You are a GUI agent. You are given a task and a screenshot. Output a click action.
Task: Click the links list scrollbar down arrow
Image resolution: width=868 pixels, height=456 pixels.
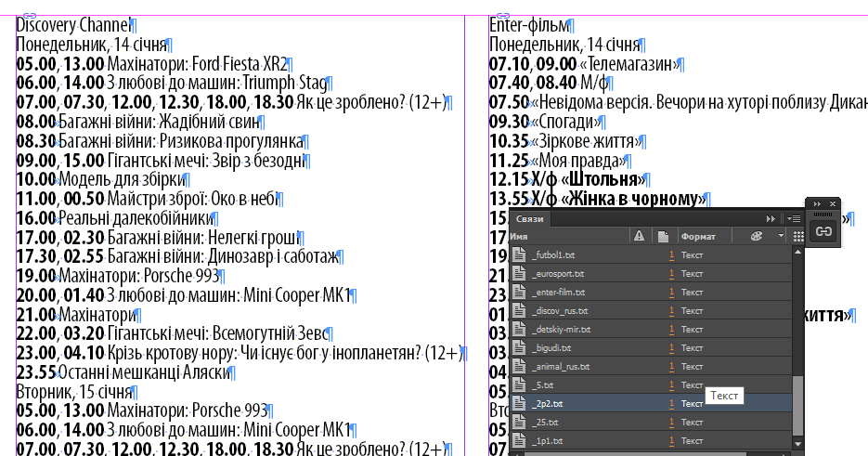[797, 444]
